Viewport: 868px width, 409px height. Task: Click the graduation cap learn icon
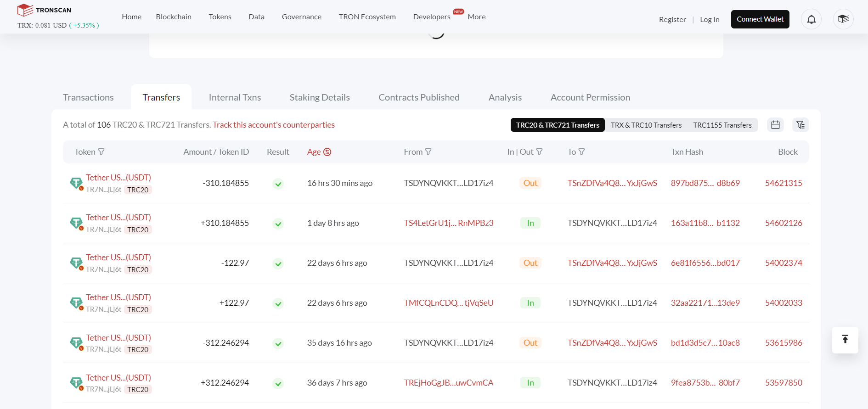tap(843, 19)
